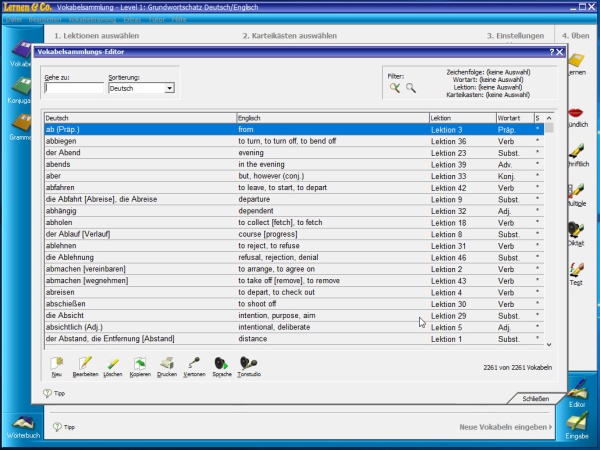Click the Bearbeiten pencil icon in editor toolbar
600x450 pixels.
[85, 363]
